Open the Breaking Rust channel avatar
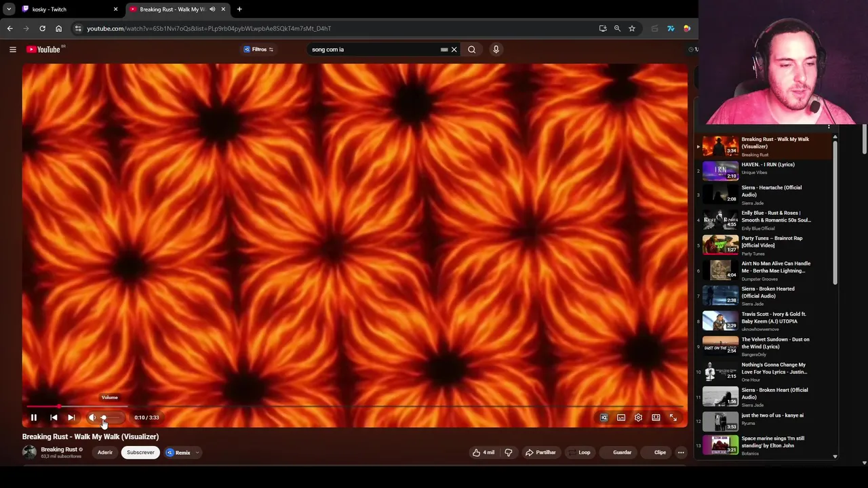 click(29, 451)
